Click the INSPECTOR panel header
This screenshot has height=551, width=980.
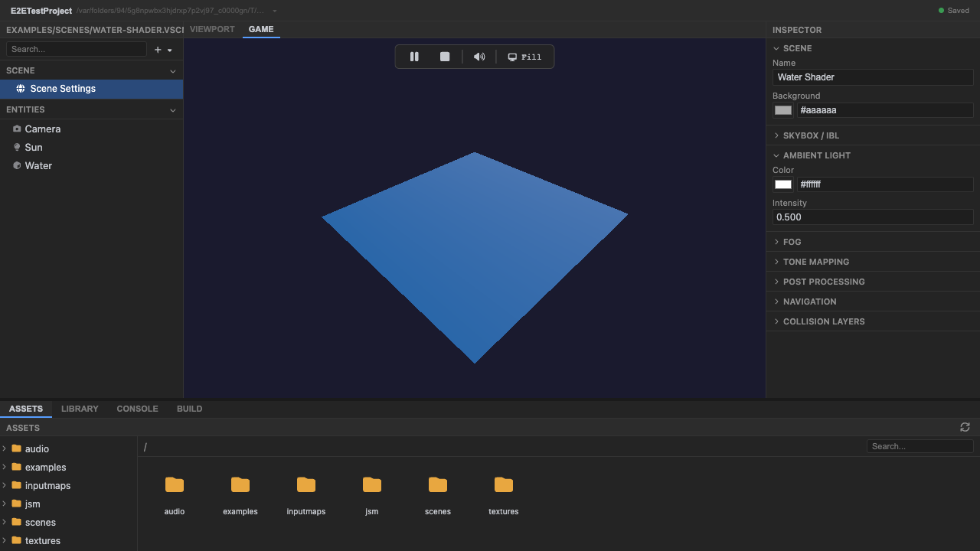pos(797,30)
